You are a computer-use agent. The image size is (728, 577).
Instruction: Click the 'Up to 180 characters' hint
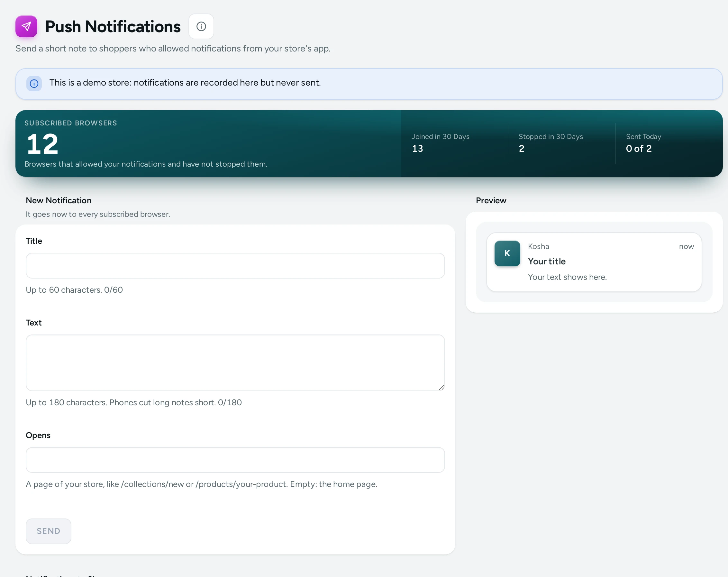(x=134, y=402)
